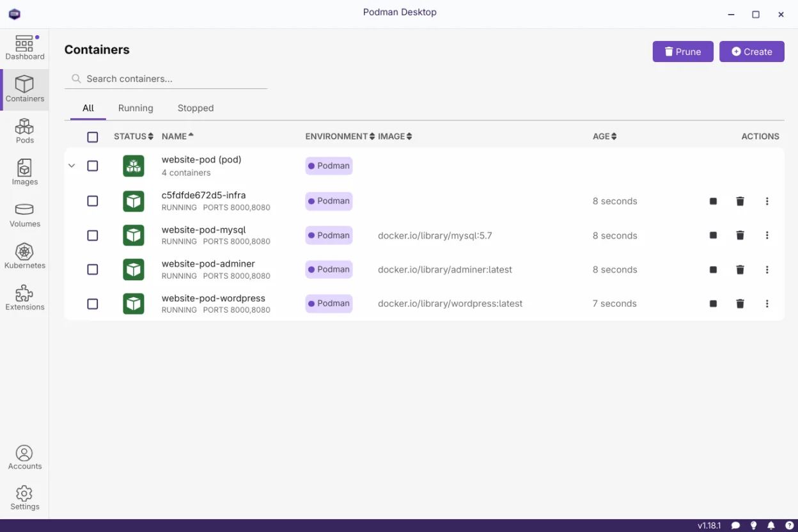This screenshot has height=532, width=798.
Task: Open more actions for website-pod-mysql
Action: pos(767,235)
